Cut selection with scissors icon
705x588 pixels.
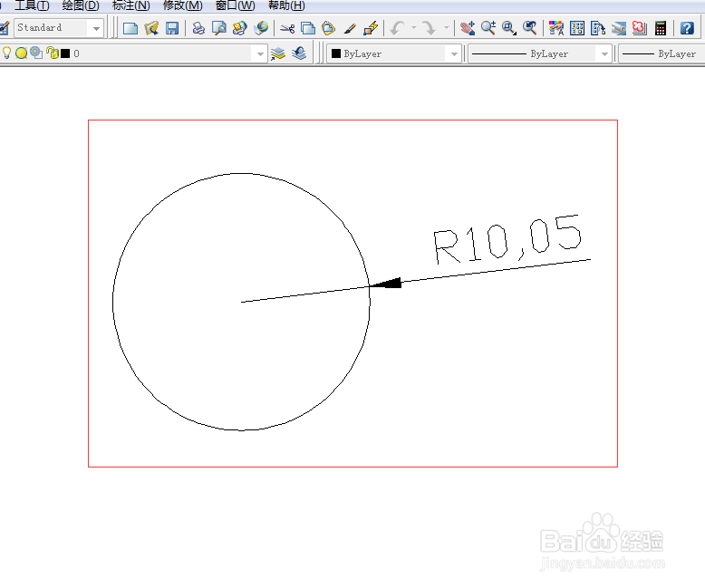point(287,28)
